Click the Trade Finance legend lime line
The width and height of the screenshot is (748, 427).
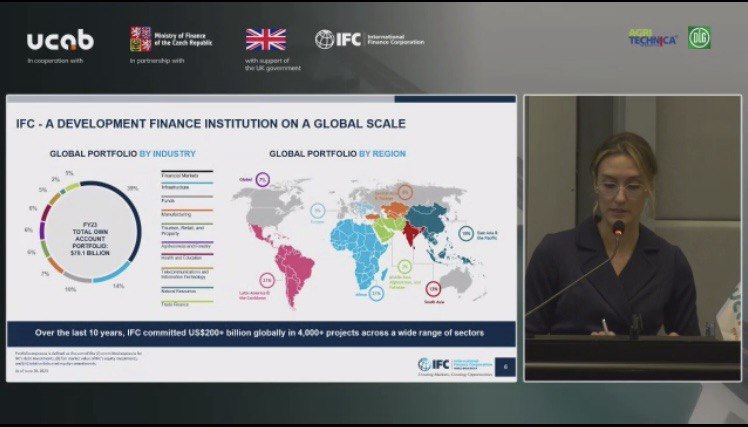coord(187,301)
